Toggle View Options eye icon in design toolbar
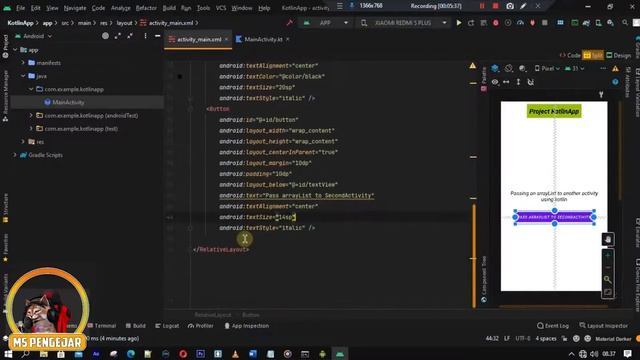640x360 pixels. coord(495,82)
